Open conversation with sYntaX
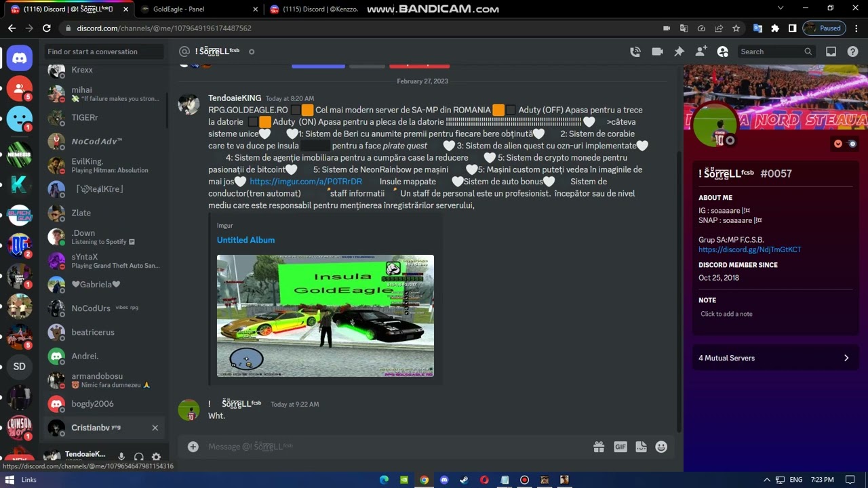868x488 pixels. 104,261
